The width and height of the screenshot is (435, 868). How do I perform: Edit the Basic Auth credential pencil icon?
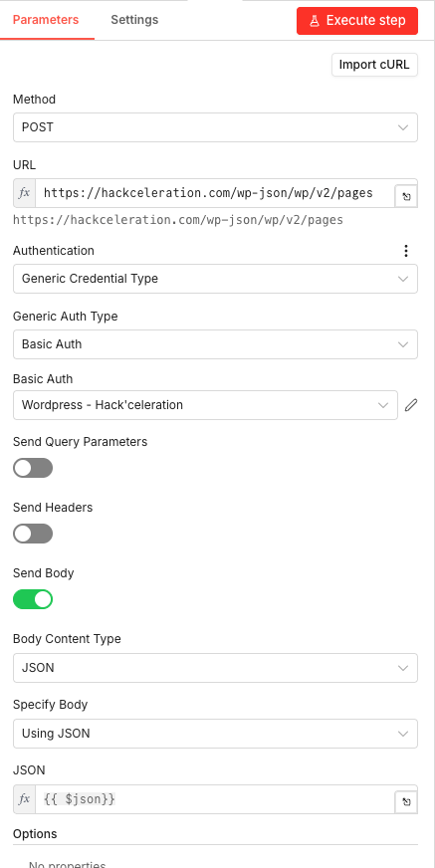pos(411,405)
